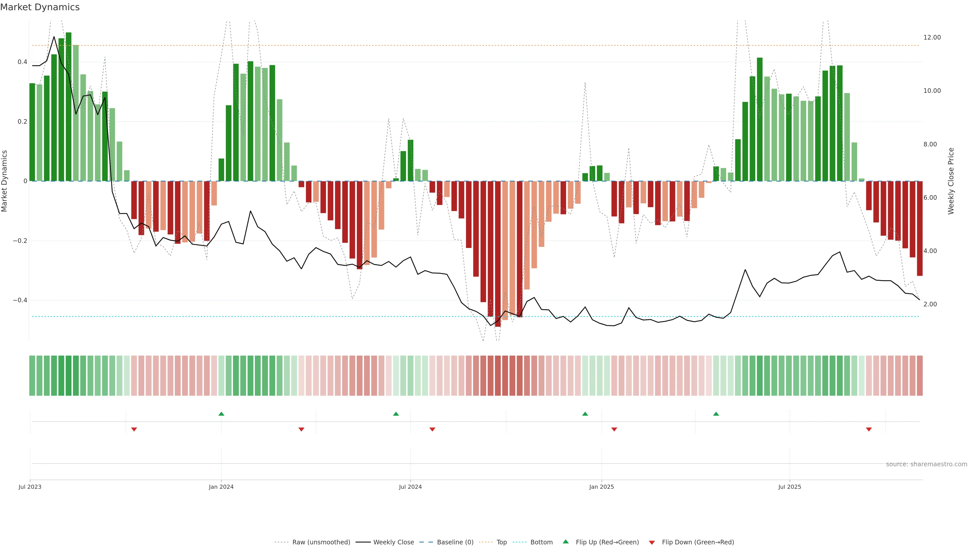
Task: Click the Market Dynamics chart title
Action: coord(40,7)
